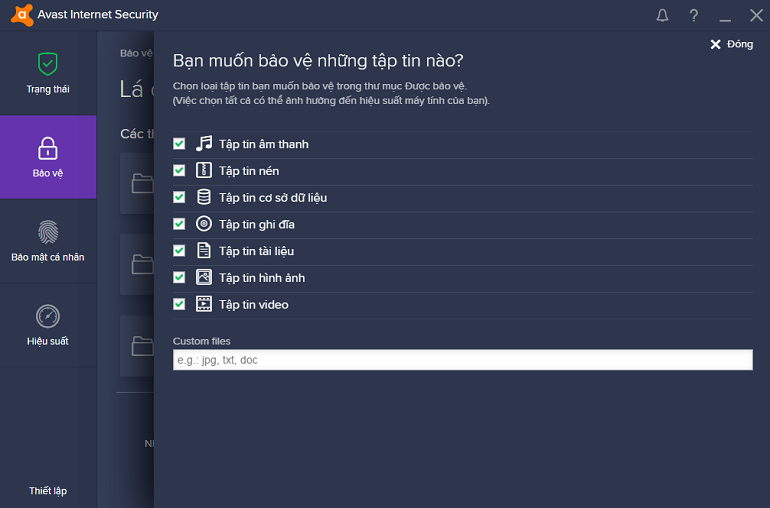
Task: Click the image file picture icon
Action: tap(204, 277)
